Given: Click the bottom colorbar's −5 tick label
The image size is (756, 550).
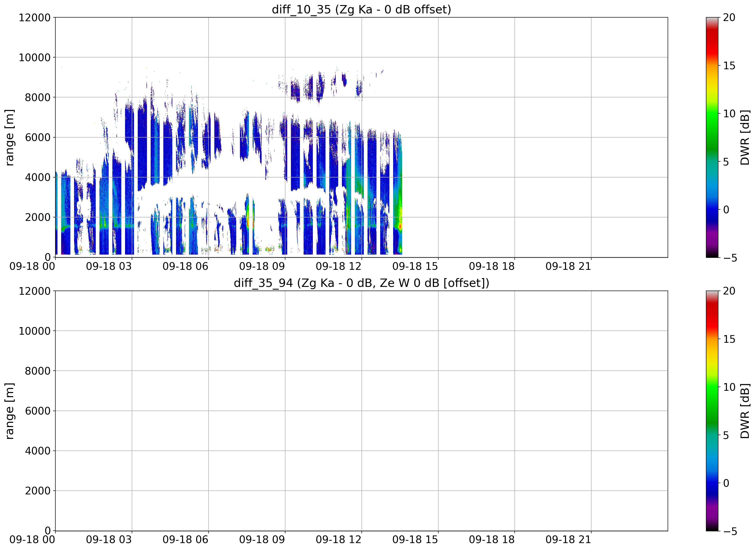Looking at the screenshot, I should 730,531.
